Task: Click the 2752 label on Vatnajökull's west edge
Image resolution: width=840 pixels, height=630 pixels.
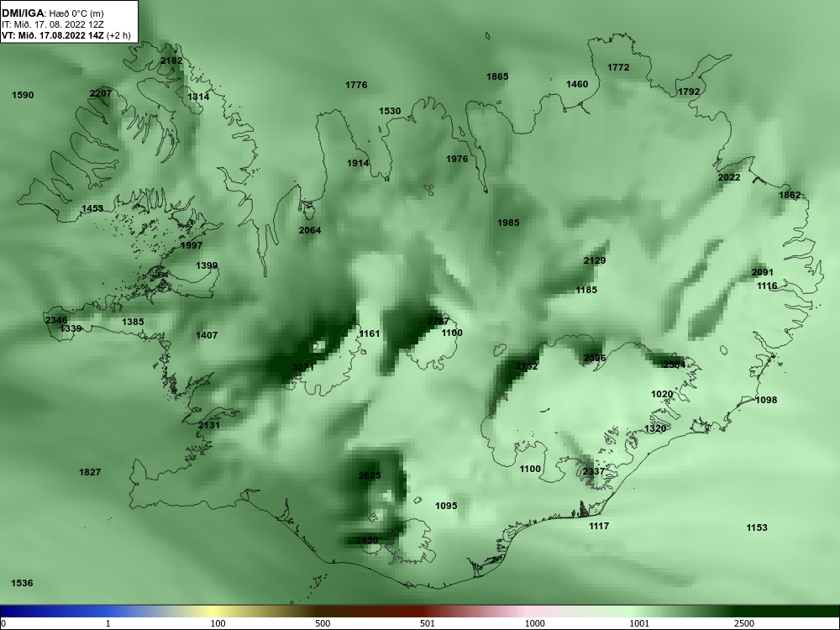Action: tap(527, 366)
